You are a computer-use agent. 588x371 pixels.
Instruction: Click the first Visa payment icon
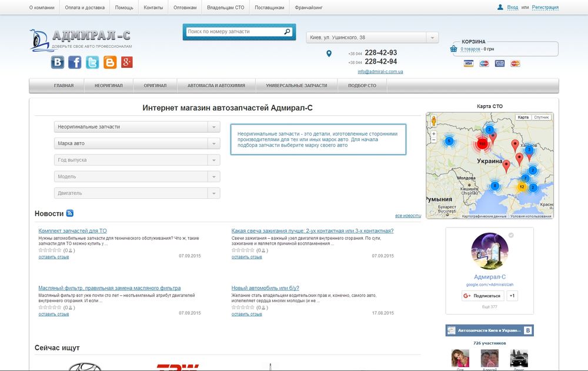click(x=469, y=63)
